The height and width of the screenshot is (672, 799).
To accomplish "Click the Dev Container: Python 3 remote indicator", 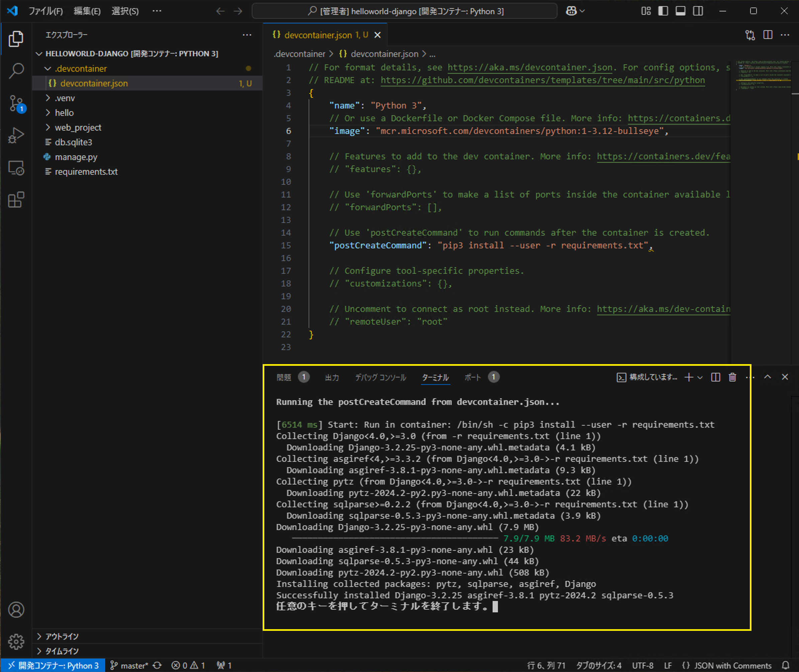I will [x=53, y=665].
